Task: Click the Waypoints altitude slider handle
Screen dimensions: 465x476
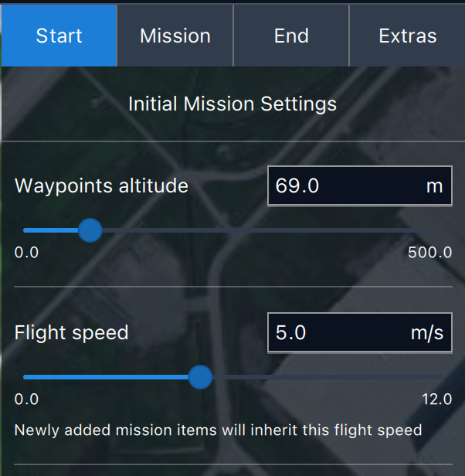Action: (90, 230)
